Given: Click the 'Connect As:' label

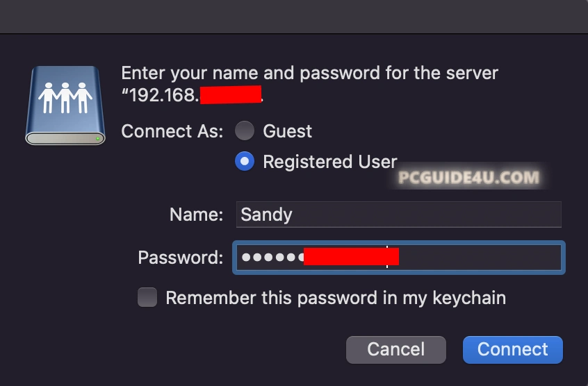Looking at the screenshot, I should tap(172, 131).
